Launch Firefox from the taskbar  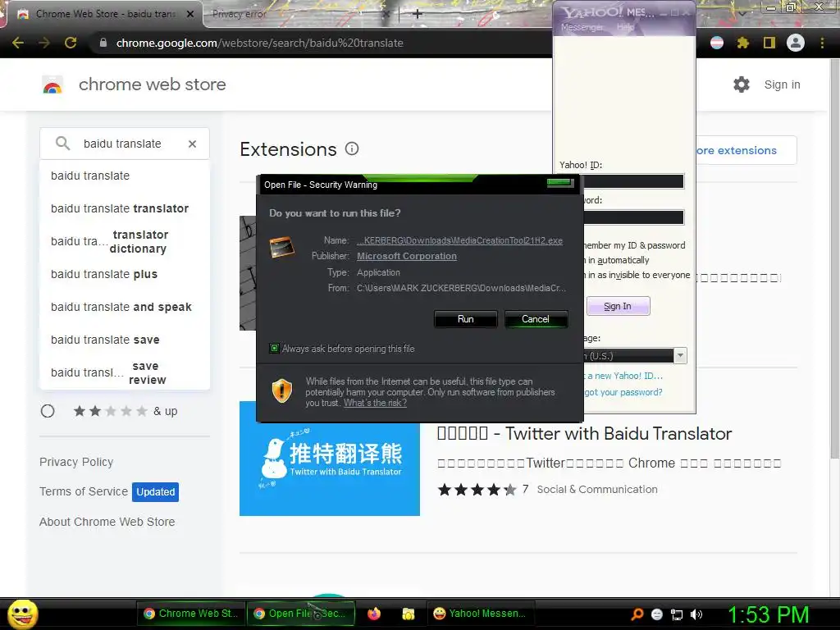(374, 614)
